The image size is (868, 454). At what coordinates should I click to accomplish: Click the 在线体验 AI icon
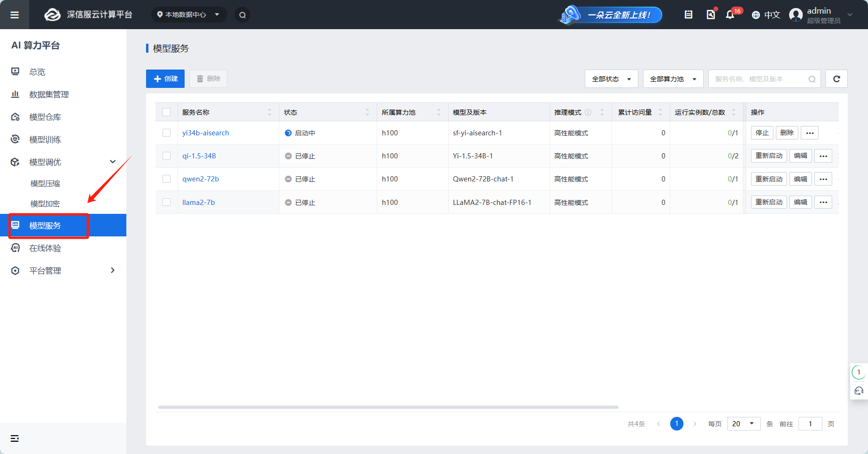(15, 248)
